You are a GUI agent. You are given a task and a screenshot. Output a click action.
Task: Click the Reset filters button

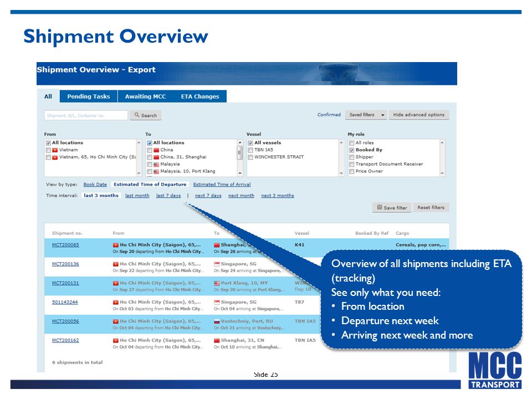tap(431, 207)
